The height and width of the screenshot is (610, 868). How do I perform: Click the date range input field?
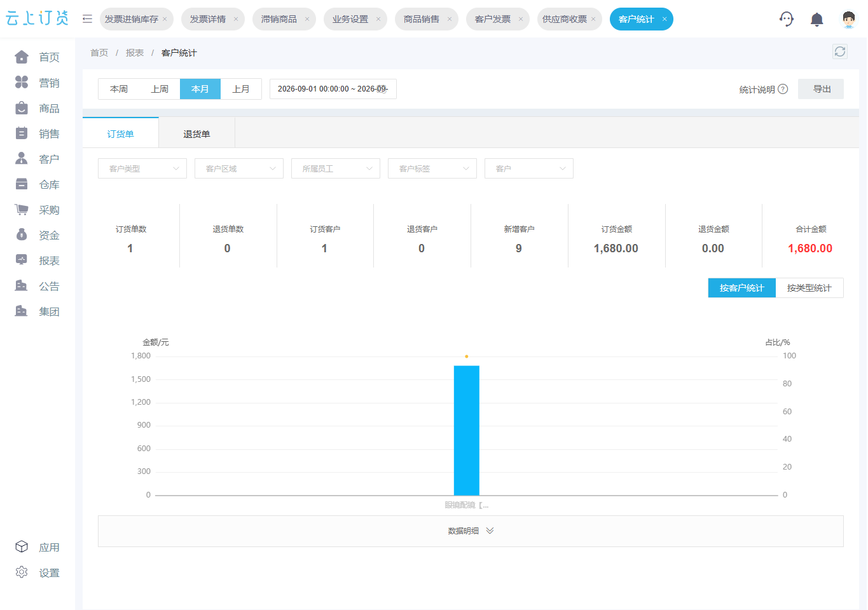click(333, 89)
